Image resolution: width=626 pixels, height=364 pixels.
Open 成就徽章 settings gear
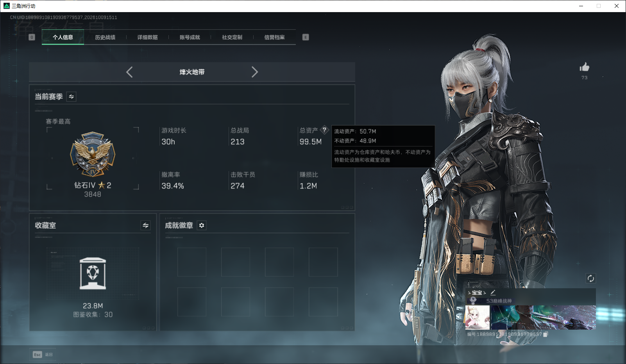point(202,225)
